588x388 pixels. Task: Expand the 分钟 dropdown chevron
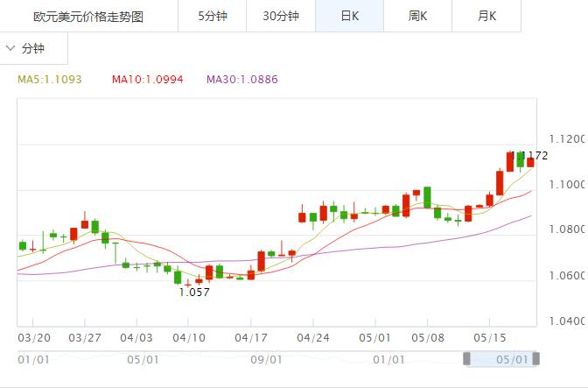[x=10, y=48]
